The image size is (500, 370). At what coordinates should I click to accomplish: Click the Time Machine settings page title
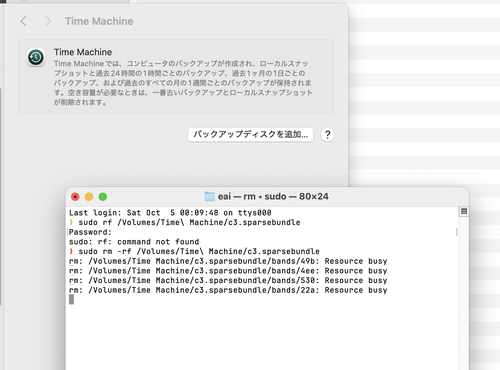click(99, 21)
